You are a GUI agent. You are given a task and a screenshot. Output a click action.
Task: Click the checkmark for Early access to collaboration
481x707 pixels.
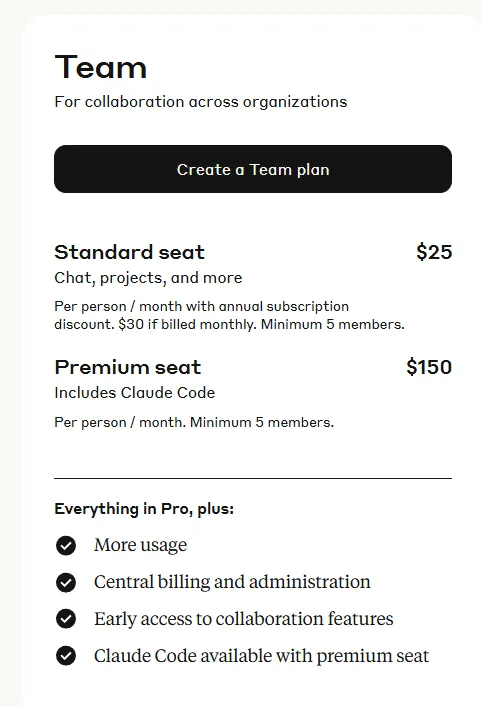pyautogui.click(x=66, y=619)
